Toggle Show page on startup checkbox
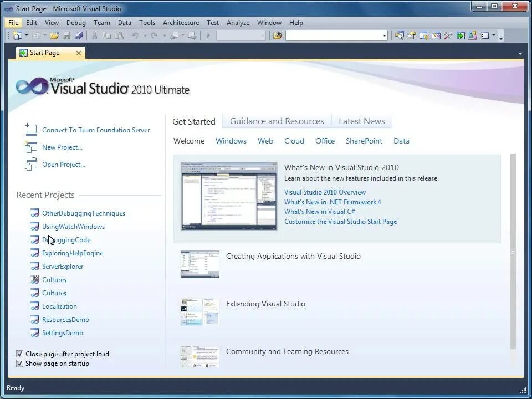The height and width of the screenshot is (399, 532). tap(20, 364)
